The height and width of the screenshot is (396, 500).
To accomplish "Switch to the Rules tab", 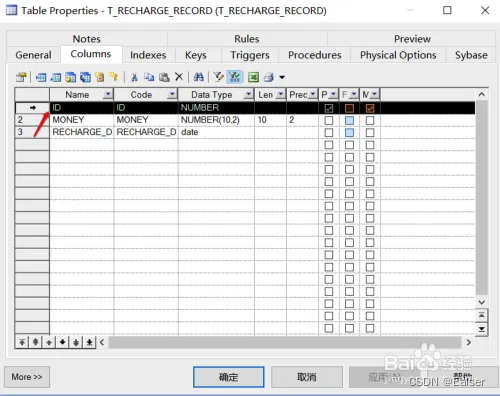I will click(247, 39).
